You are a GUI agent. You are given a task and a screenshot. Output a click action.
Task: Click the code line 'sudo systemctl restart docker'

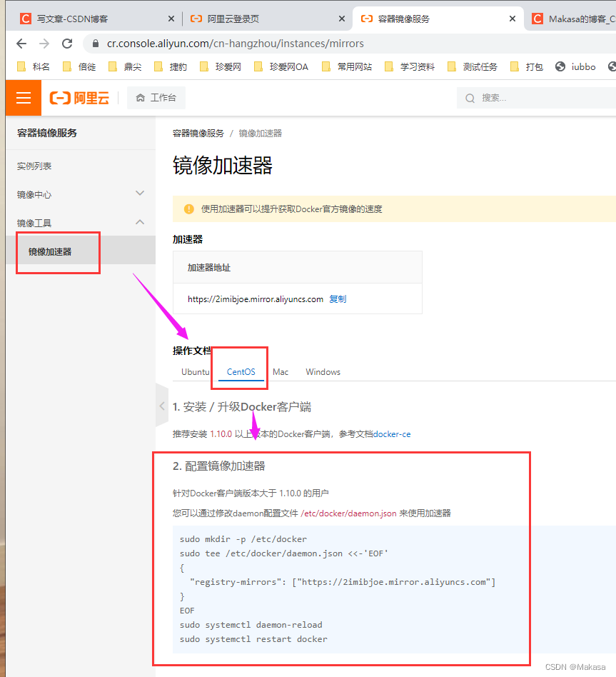coord(253,639)
